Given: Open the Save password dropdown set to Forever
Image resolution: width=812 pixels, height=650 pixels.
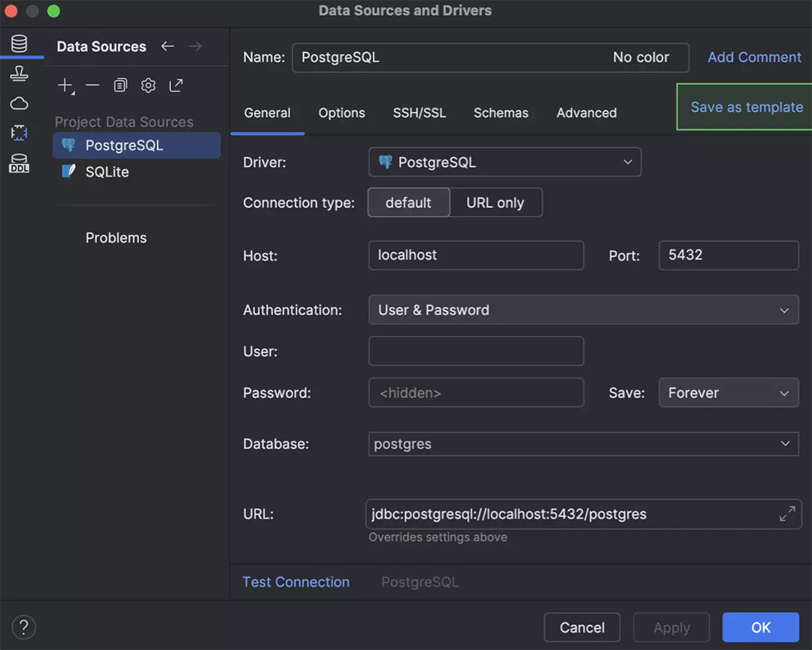Looking at the screenshot, I should point(728,393).
